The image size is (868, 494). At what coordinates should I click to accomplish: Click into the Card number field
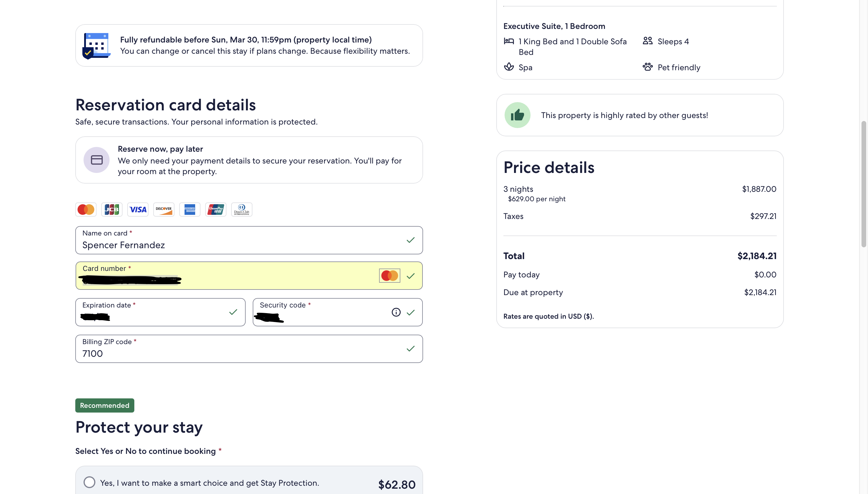click(x=249, y=276)
